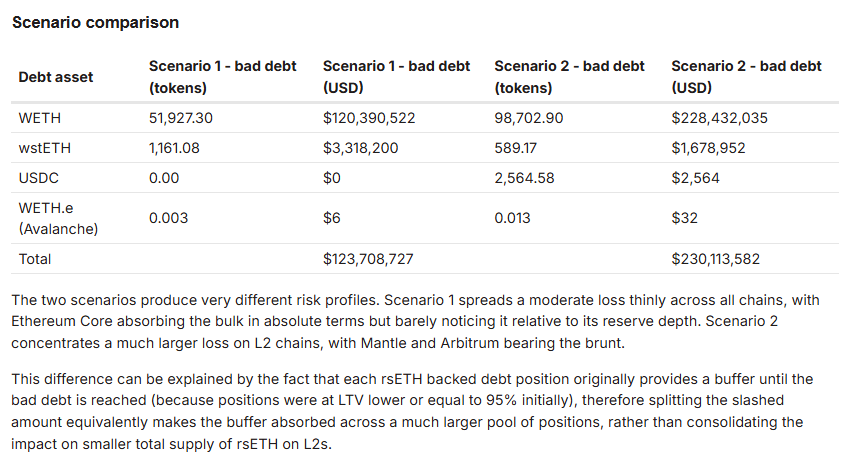Click the $228,432,035 value

(x=719, y=118)
